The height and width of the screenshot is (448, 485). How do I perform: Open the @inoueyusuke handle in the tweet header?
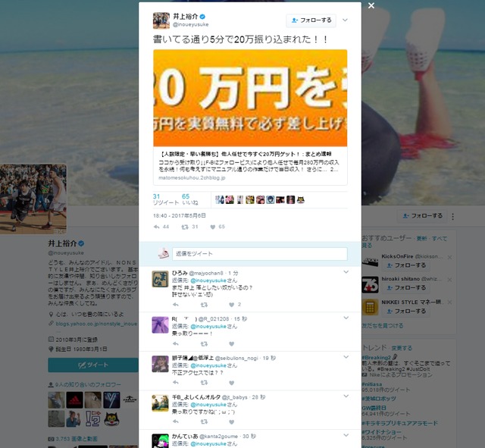click(190, 24)
